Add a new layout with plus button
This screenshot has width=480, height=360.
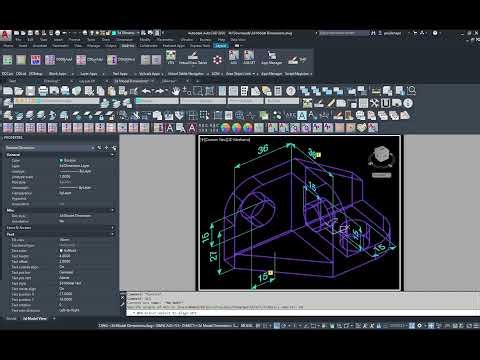(x=54, y=319)
